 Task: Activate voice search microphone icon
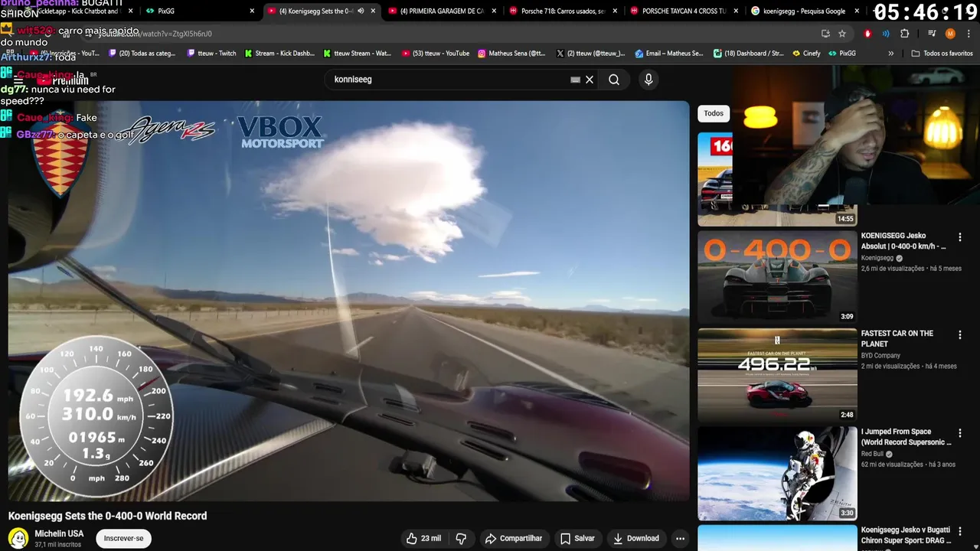coord(648,80)
